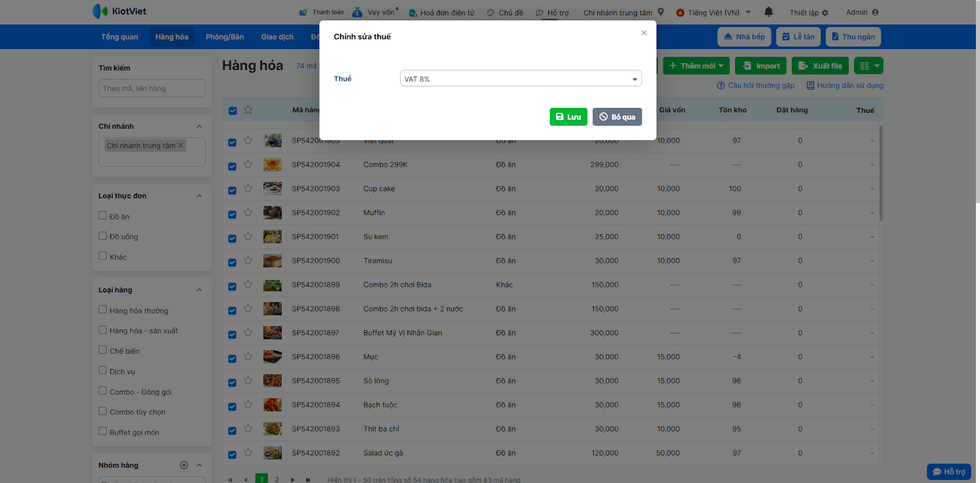Favorite the Combo 299K item star
Image resolution: width=980 pixels, height=483 pixels.
point(248,164)
